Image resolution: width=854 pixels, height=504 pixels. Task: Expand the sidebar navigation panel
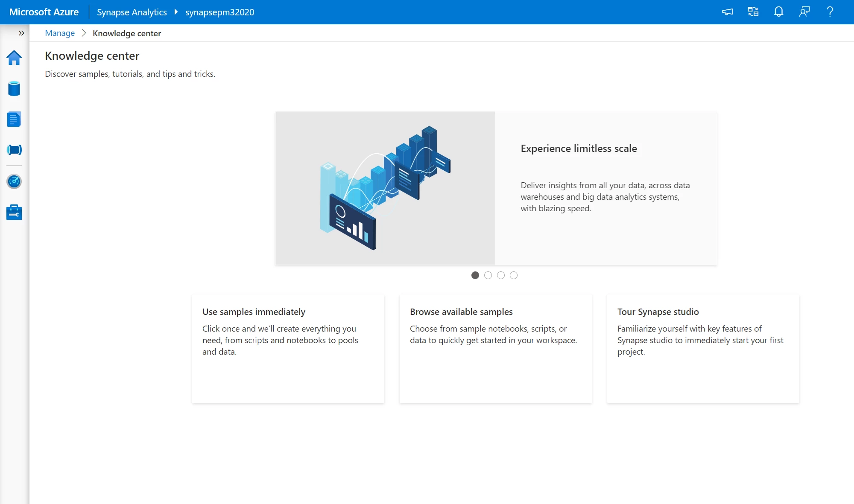coord(21,33)
